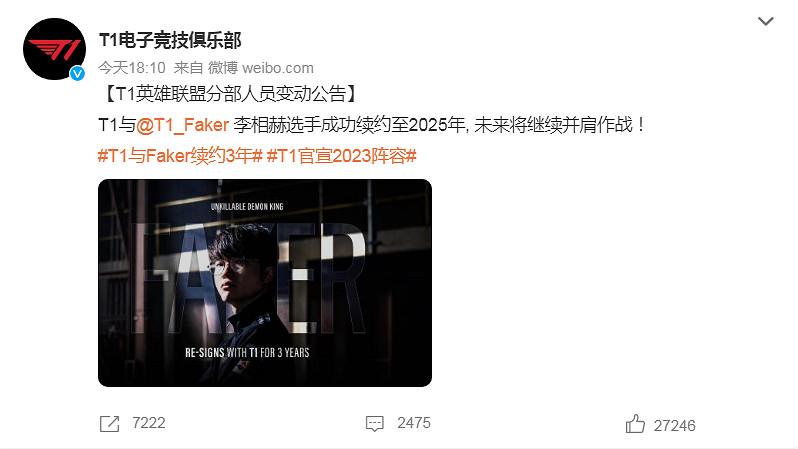Click the repost count 7222
This screenshot has width=798, height=449.
point(149,423)
